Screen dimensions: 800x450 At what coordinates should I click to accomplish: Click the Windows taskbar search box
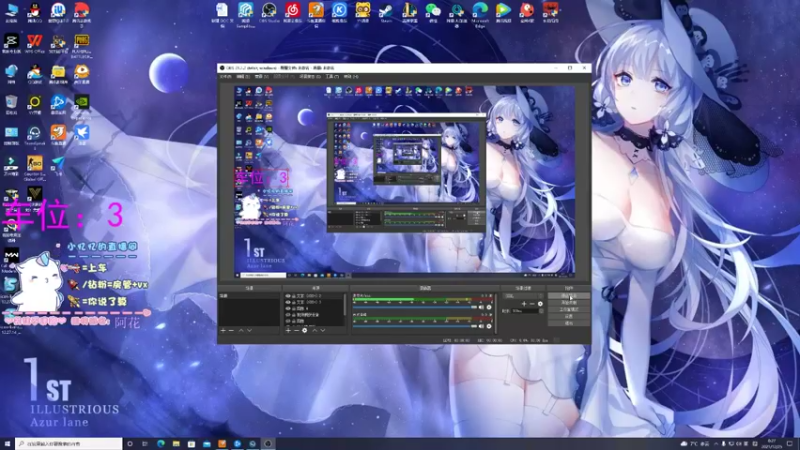pyautogui.click(x=69, y=444)
